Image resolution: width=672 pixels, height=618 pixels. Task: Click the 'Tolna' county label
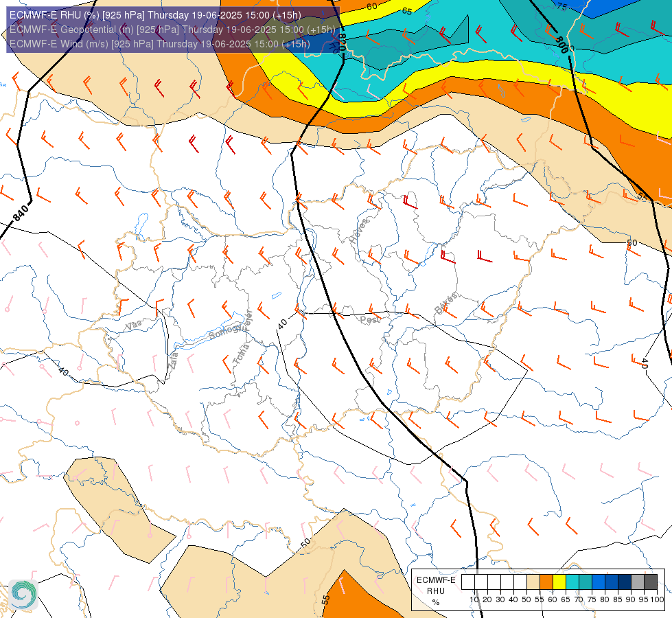coord(241,354)
